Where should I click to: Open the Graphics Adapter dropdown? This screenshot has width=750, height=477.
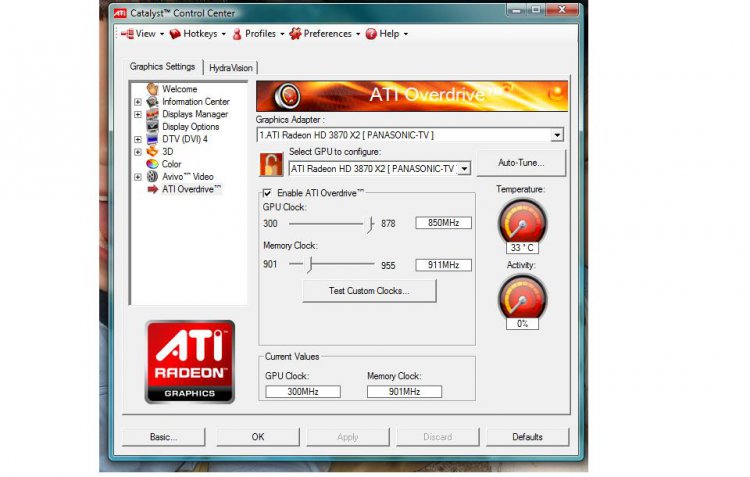[x=557, y=135]
